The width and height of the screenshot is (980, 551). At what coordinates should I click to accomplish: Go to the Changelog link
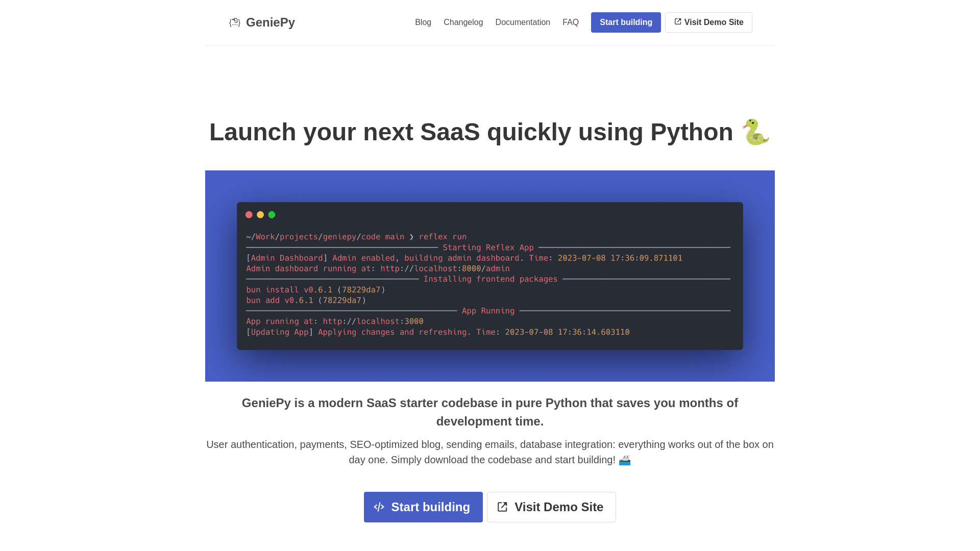(463, 22)
